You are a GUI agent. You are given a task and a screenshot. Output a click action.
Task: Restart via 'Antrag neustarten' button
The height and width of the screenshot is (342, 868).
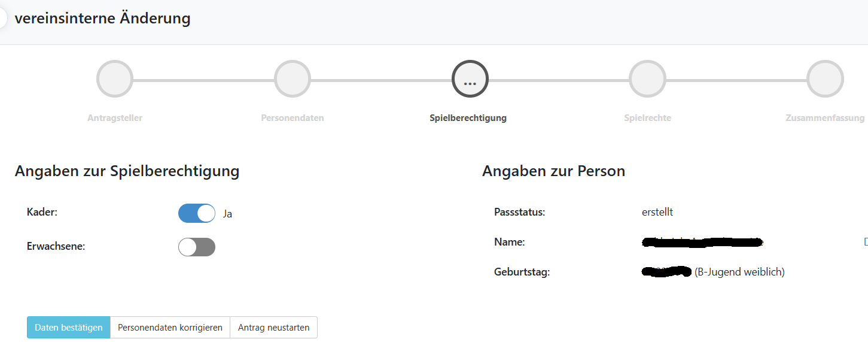(273, 328)
